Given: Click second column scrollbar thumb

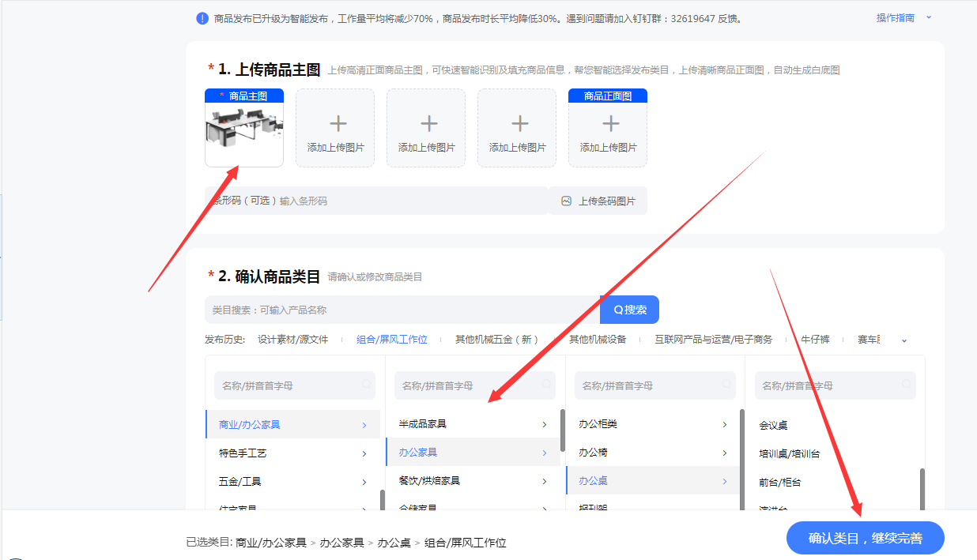Looking at the screenshot, I should [x=563, y=430].
